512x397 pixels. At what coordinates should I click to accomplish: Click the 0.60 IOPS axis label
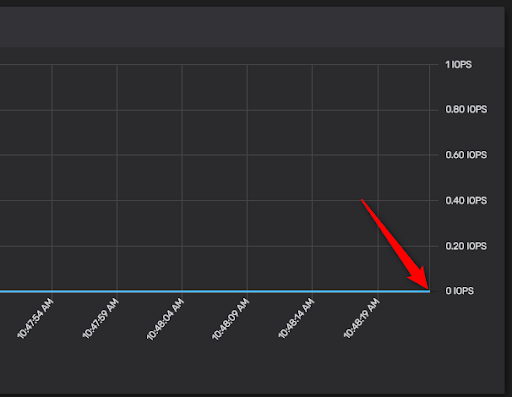pyautogui.click(x=466, y=155)
